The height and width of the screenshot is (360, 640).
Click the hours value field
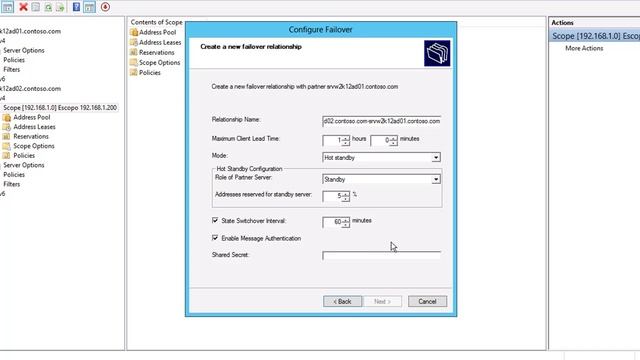point(332,140)
